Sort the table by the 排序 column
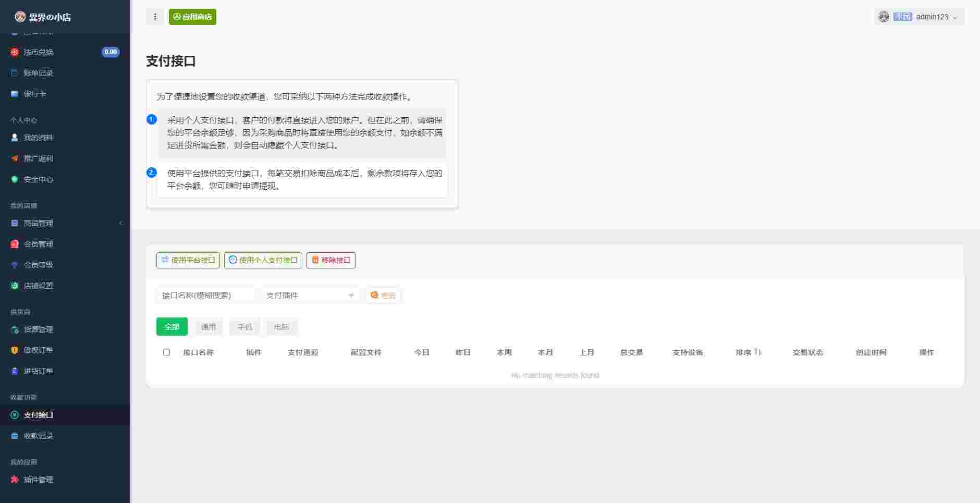Image resolution: width=980 pixels, height=503 pixels. click(x=749, y=352)
